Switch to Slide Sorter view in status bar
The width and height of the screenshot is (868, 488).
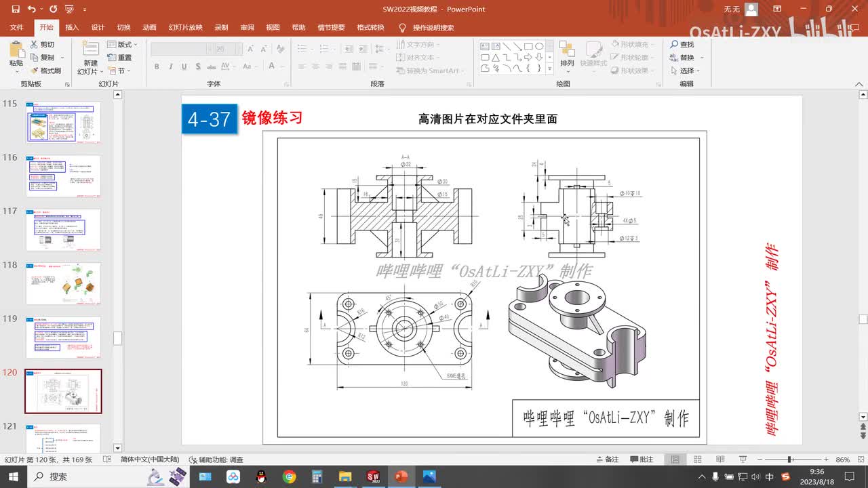[x=698, y=460]
